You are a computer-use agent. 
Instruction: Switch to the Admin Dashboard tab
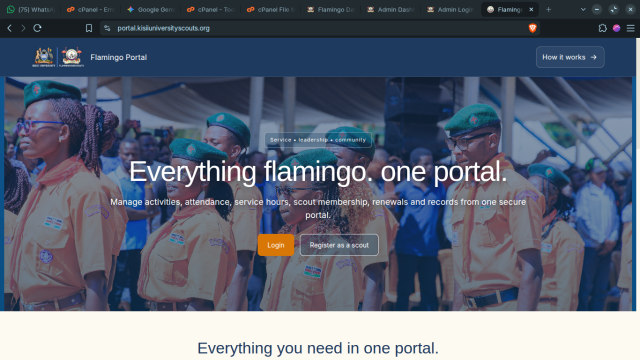[391, 9]
